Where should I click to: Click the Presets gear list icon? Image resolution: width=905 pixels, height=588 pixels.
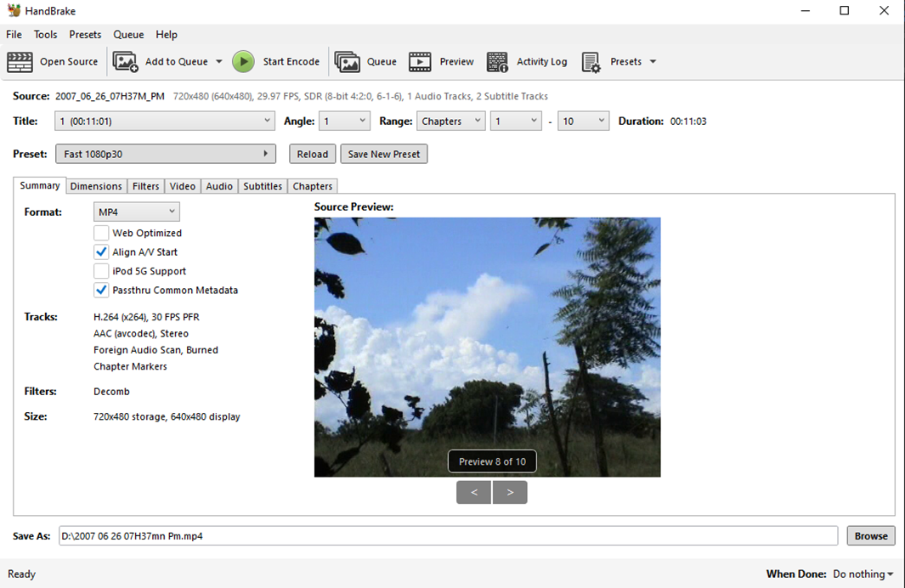click(591, 62)
